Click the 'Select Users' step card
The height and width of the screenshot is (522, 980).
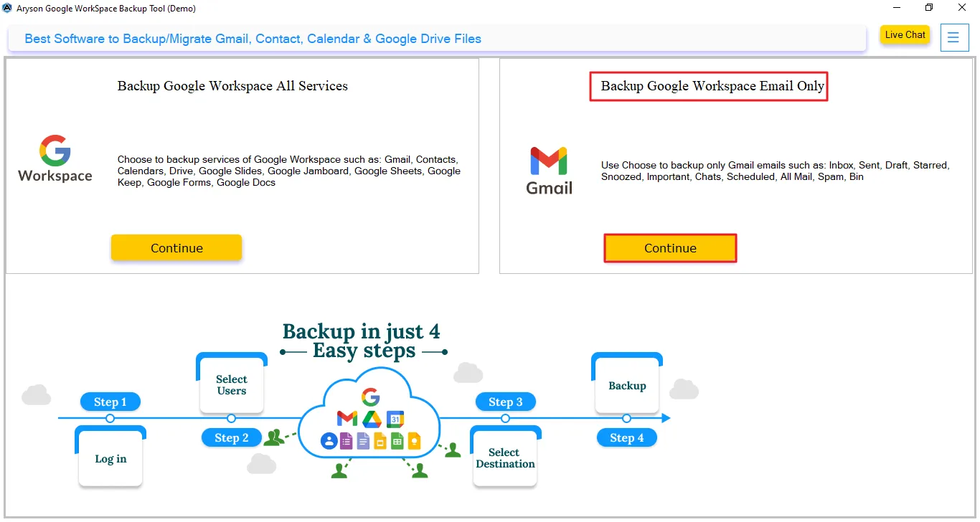click(x=231, y=384)
